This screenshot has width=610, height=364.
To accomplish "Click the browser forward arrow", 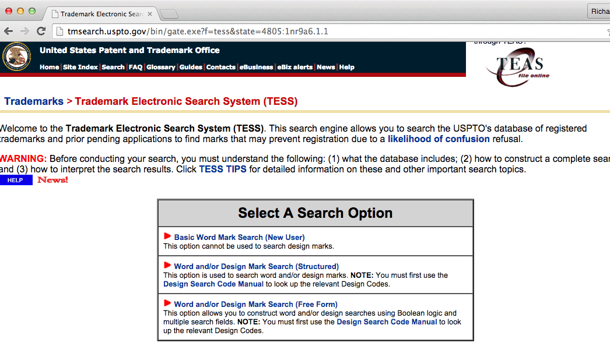I will [x=24, y=31].
